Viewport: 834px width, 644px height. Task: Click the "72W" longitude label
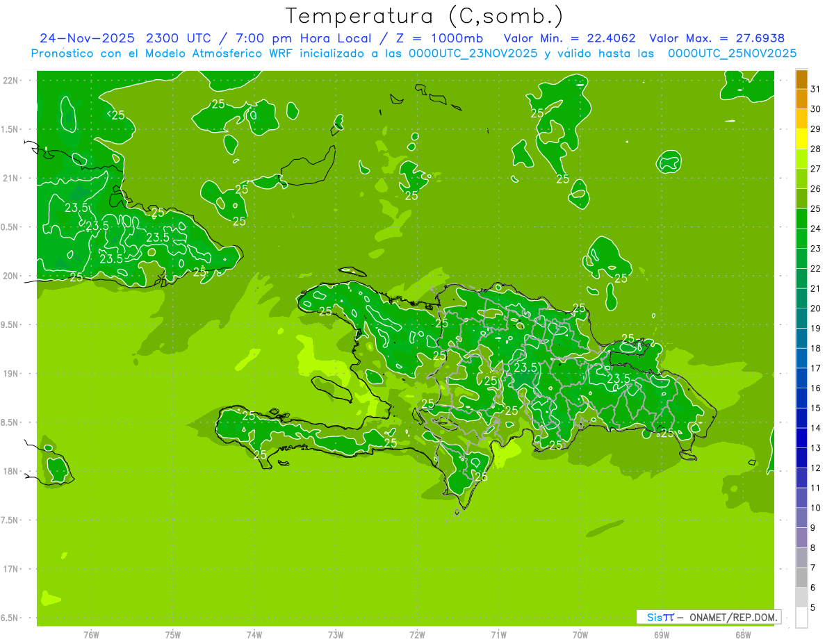pyautogui.click(x=417, y=635)
